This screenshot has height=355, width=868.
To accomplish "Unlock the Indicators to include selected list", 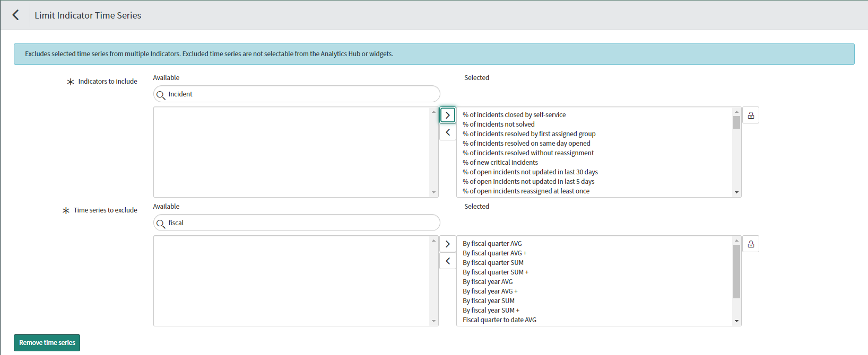I will coord(751,115).
